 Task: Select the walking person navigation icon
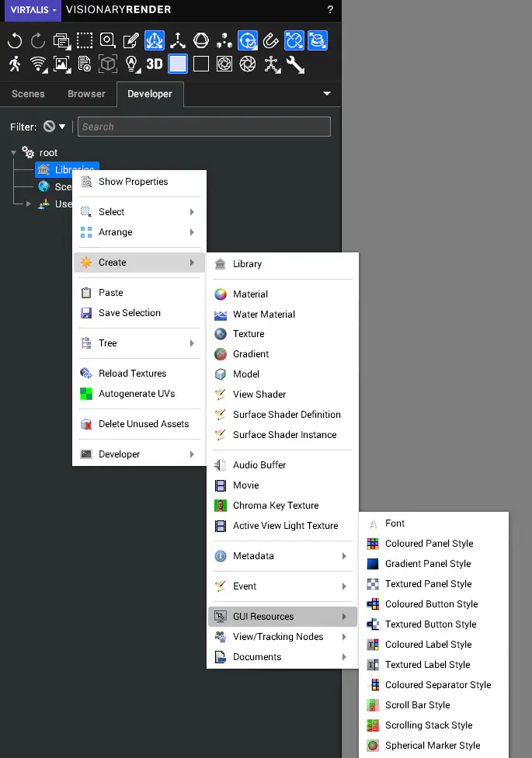point(15,64)
